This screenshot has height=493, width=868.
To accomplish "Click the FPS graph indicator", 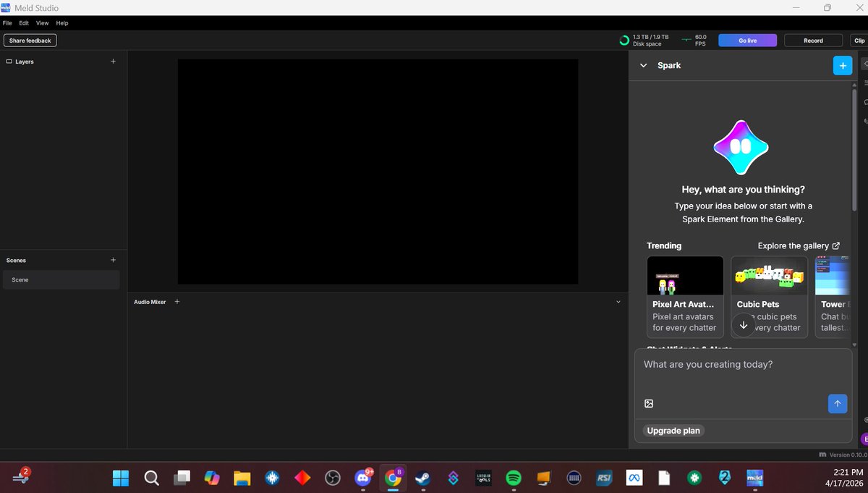I will pos(686,41).
